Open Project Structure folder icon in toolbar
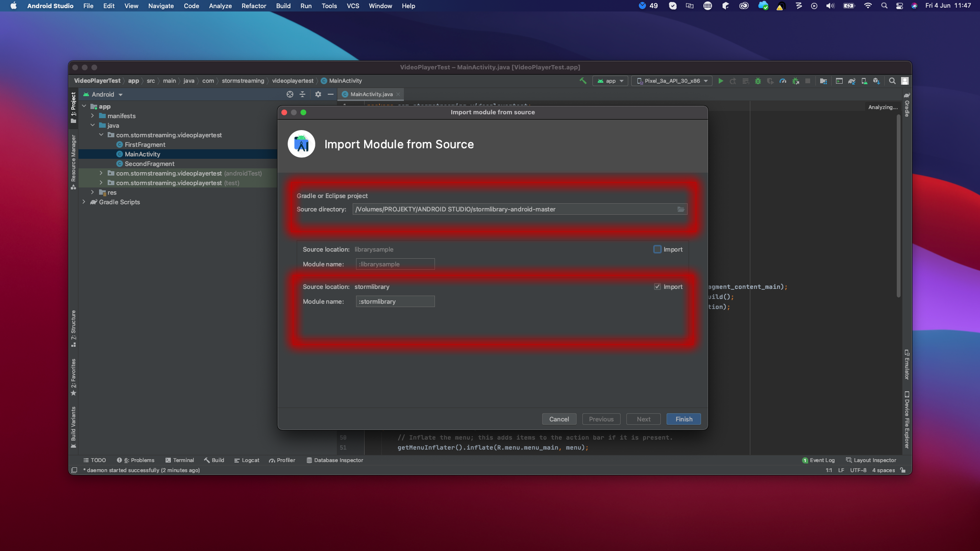The width and height of the screenshot is (980, 551). click(x=823, y=81)
